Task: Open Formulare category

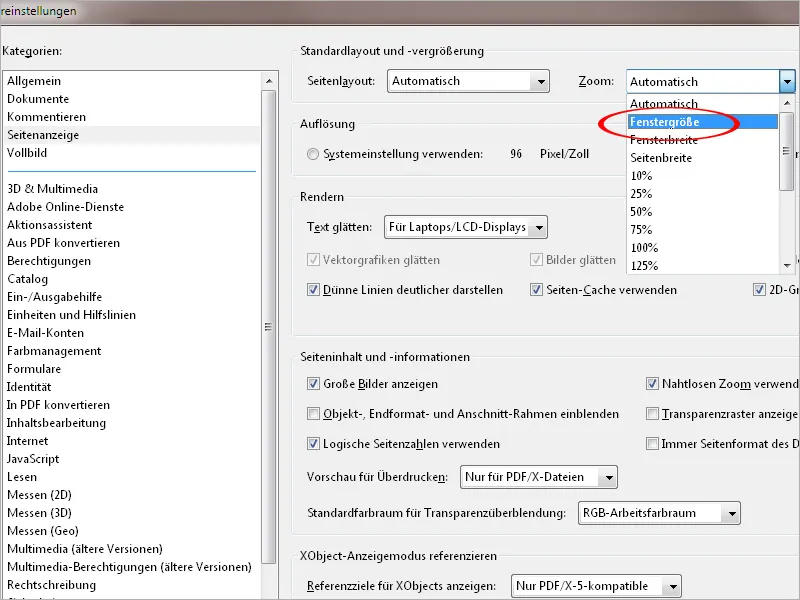Action: [34, 369]
